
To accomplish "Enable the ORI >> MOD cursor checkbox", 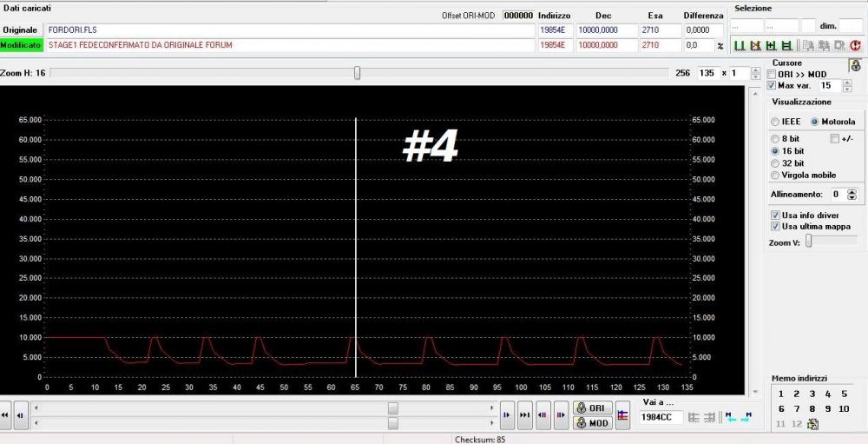I will (x=772, y=74).
